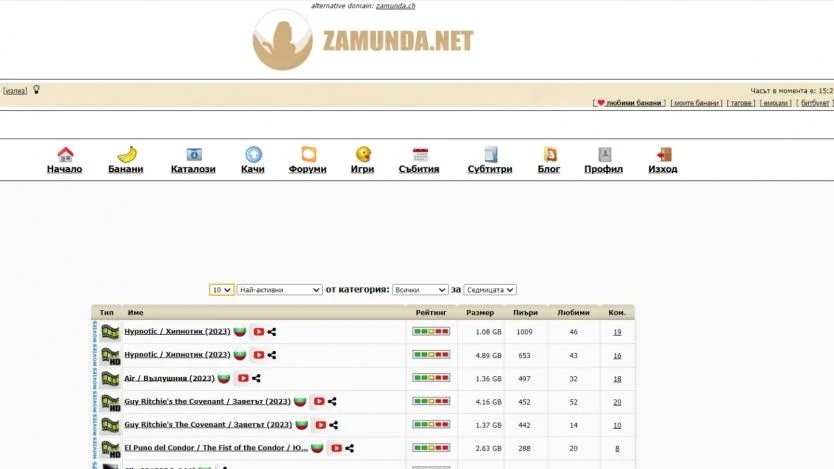
Task: Open El Puno del Condor title link
Action: [x=216, y=448]
